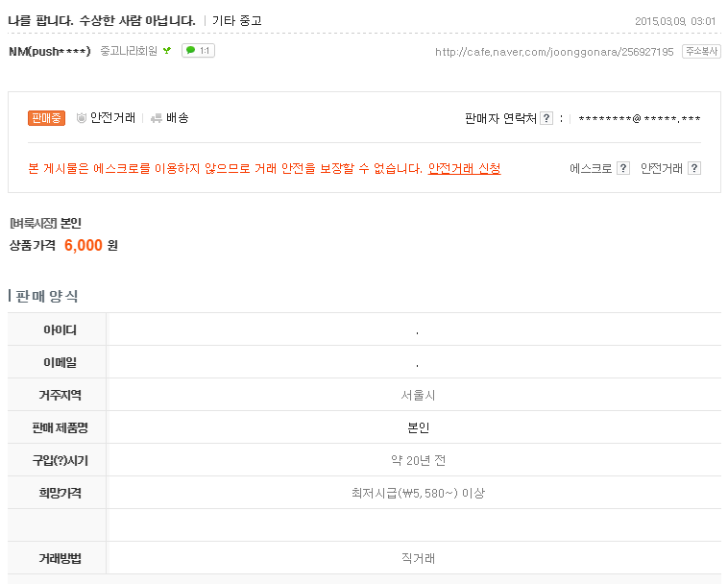Click the 판매 양식 section heading
This screenshot has width=728, height=584.
(x=46, y=296)
